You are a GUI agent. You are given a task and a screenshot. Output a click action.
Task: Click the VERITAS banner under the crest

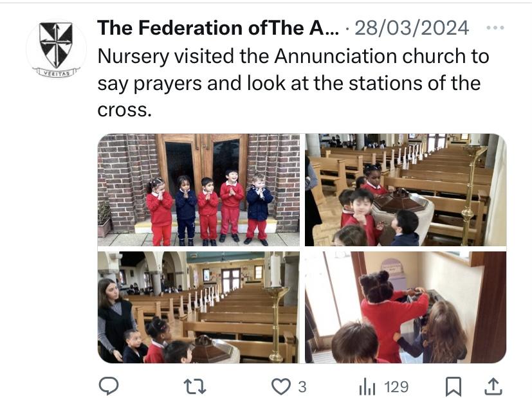pos(55,72)
